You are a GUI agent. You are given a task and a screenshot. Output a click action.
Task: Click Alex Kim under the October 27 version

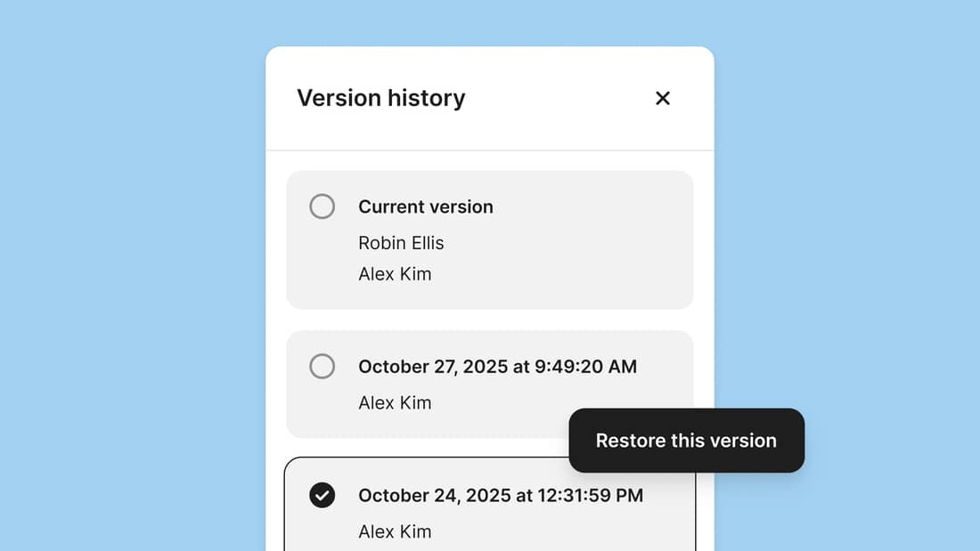click(395, 402)
